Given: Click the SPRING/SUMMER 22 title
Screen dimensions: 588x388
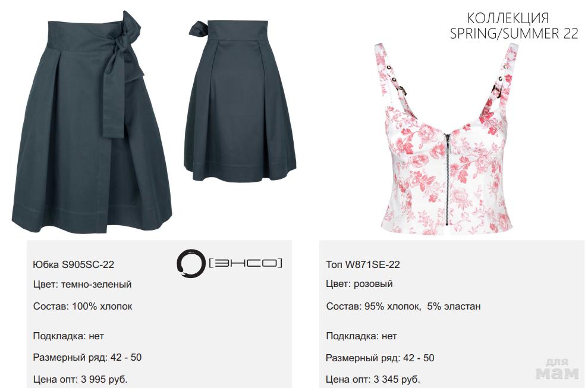Looking at the screenshot, I should coord(514,33).
